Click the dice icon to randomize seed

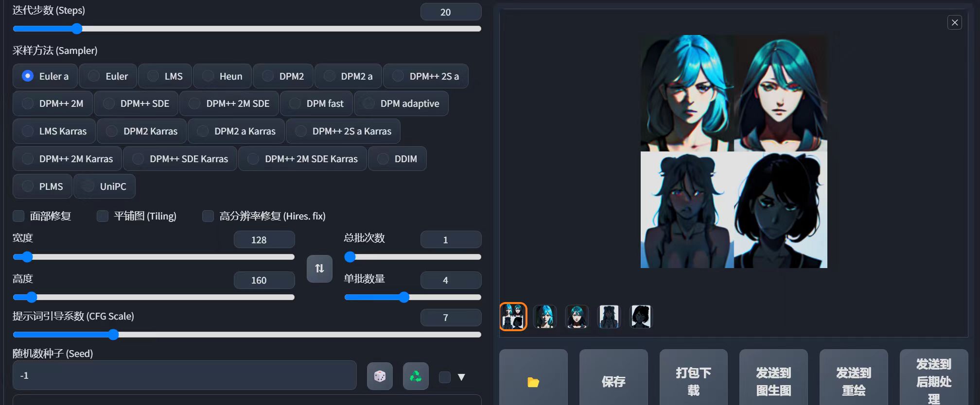[380, 376]
